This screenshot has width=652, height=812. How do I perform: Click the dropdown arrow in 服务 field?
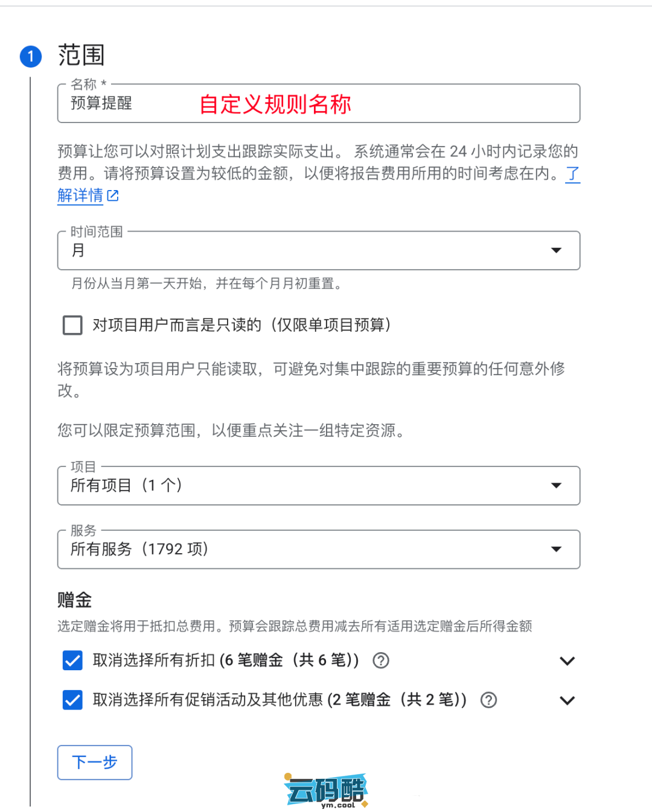point(556,549)
